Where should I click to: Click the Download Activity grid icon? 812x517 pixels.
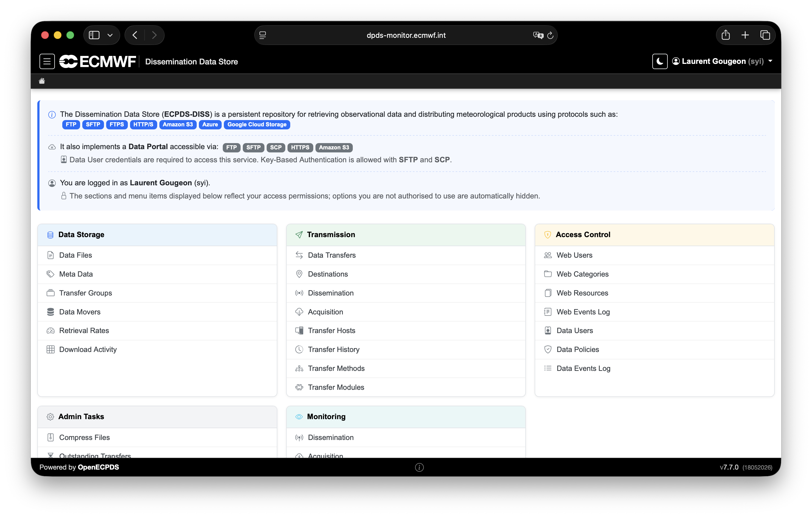tap(50, 350)
